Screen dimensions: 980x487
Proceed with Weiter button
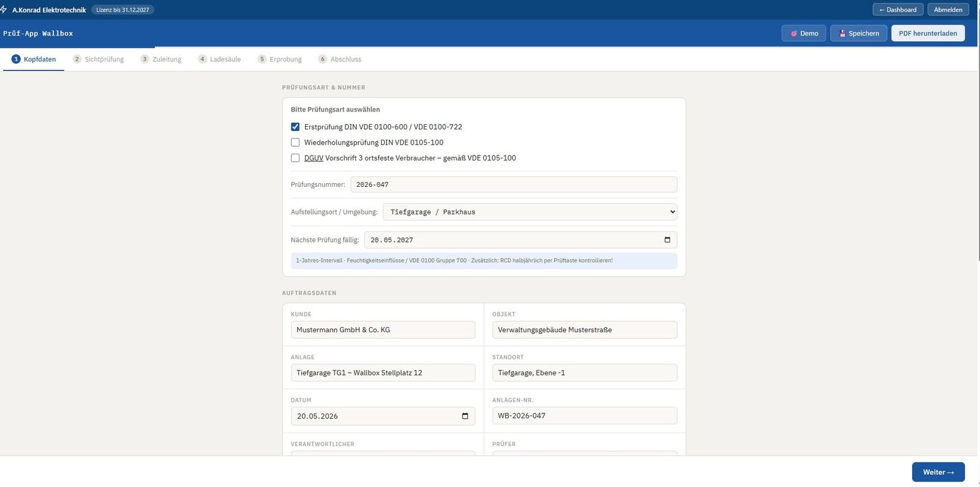point(938,472)
